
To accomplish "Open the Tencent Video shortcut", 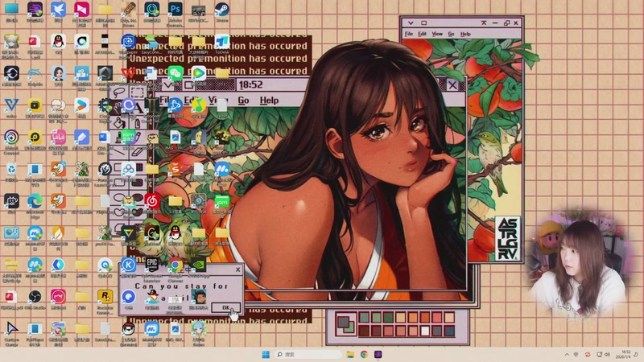I will 198,73.
